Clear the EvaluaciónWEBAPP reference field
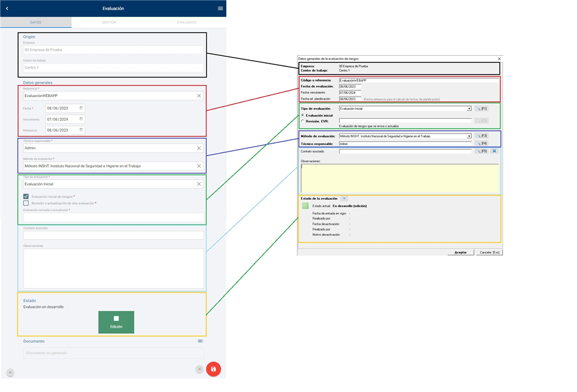 199,95
